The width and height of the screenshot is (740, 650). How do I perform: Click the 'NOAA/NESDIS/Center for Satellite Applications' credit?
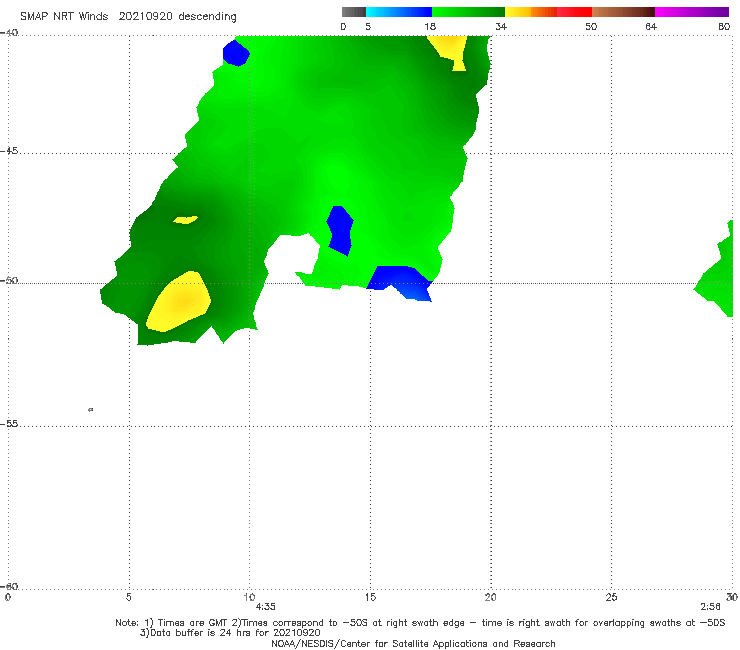[x=413, y=644]
